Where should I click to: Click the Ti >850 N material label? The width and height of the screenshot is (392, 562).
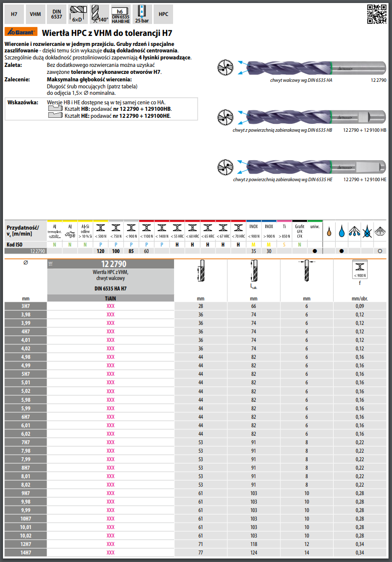(284, 231)
